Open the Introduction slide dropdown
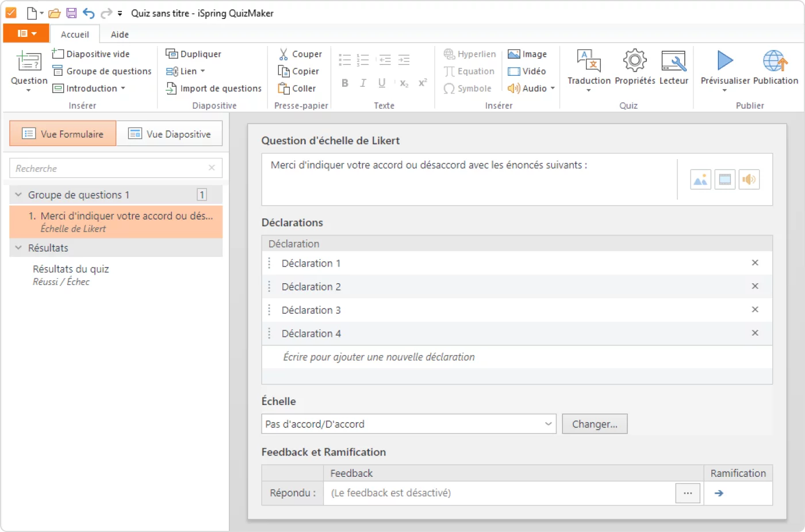 point(89,88)
